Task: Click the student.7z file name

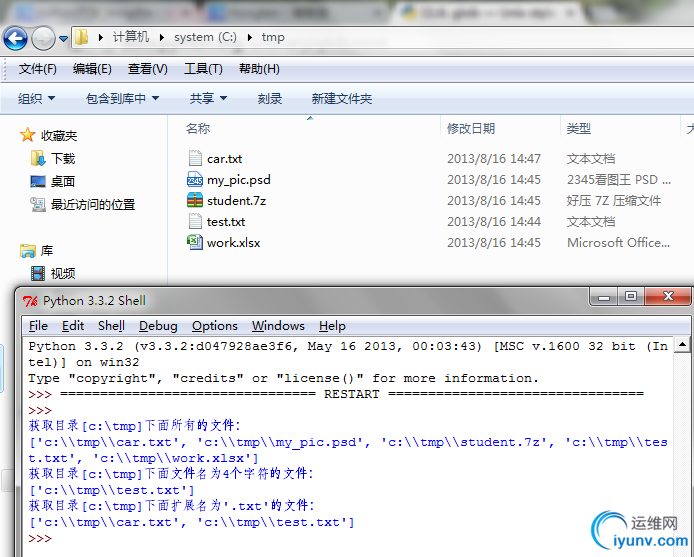Action: pos(236,201)
